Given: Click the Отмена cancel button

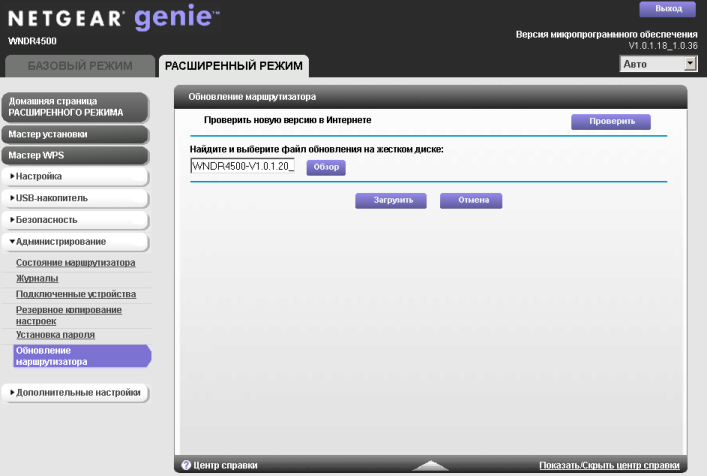Looking at the screenshot, I should pyautogui.click(x=471, y=201).
